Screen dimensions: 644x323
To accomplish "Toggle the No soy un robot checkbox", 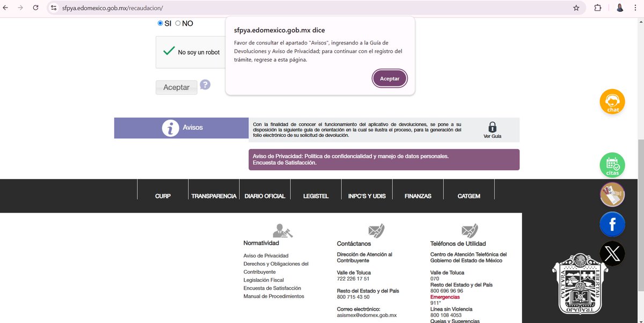I will coord(169,51).
